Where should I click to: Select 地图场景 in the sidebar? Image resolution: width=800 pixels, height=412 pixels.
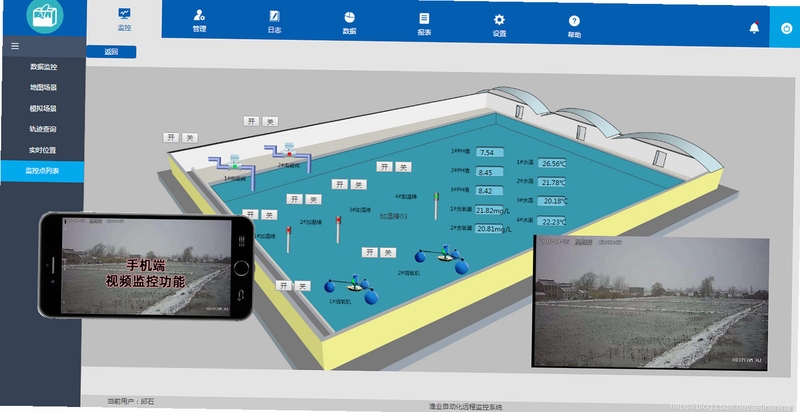(43, 88)
